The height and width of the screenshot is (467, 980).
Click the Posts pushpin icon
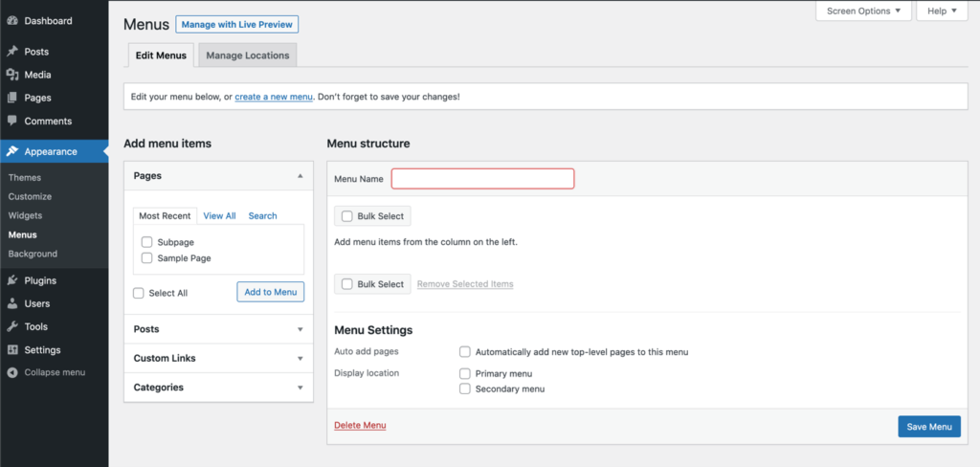click(12, 52)
